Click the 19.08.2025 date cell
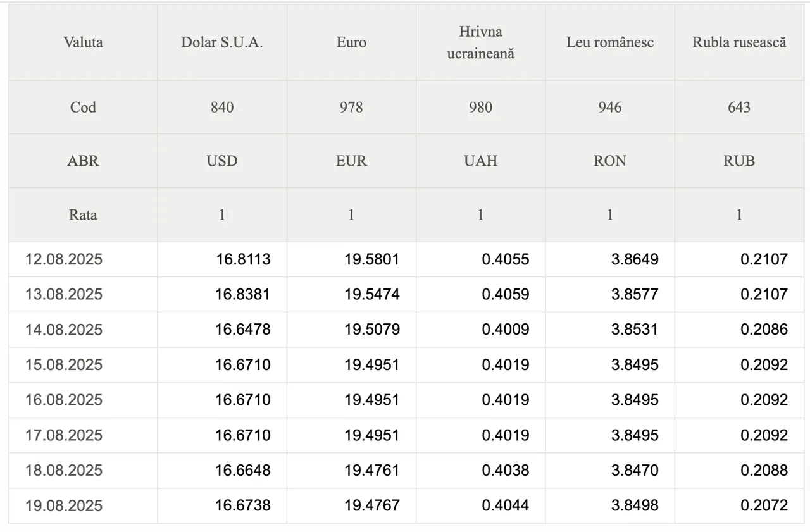 (x=83, y=505)
